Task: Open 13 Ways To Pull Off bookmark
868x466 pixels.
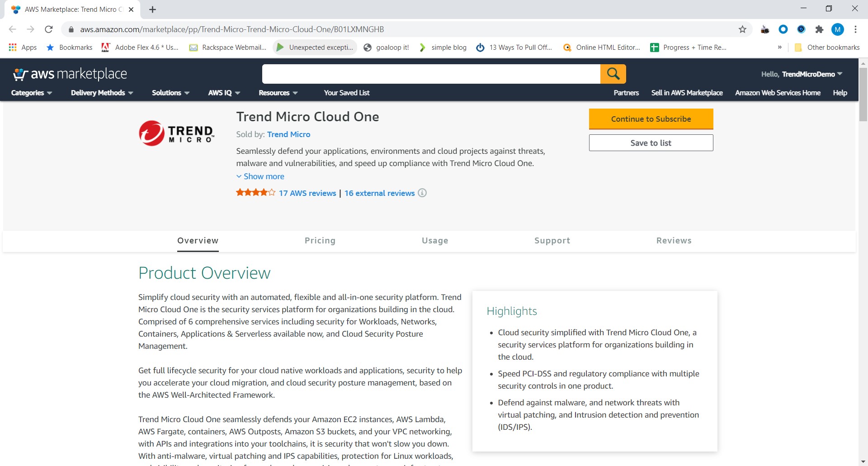Action: tap(514, 48)
